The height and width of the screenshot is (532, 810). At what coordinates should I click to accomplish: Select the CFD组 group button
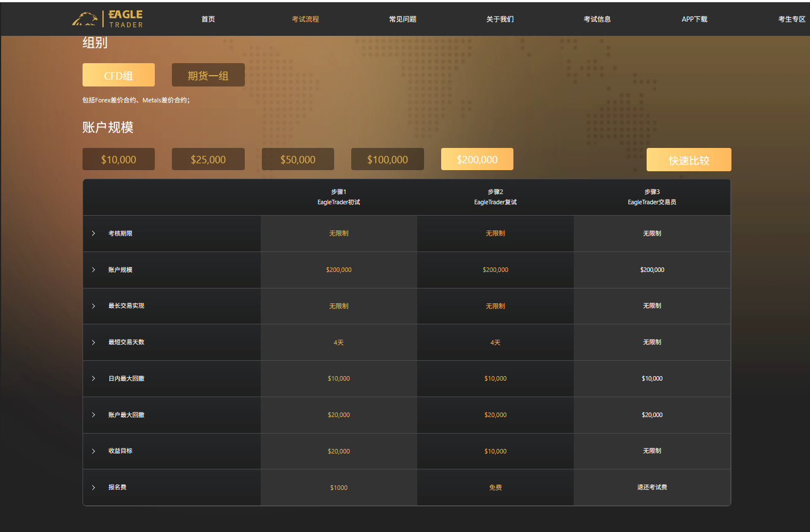click(118, 75)
